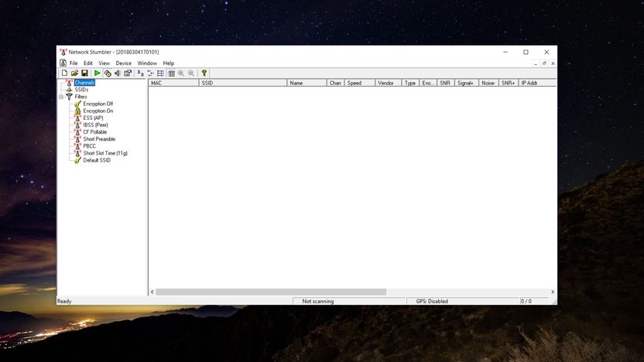Click the 'Not scanning' status text
The height and width of the screenshot is (362, 644).
[x=318, y=301]
